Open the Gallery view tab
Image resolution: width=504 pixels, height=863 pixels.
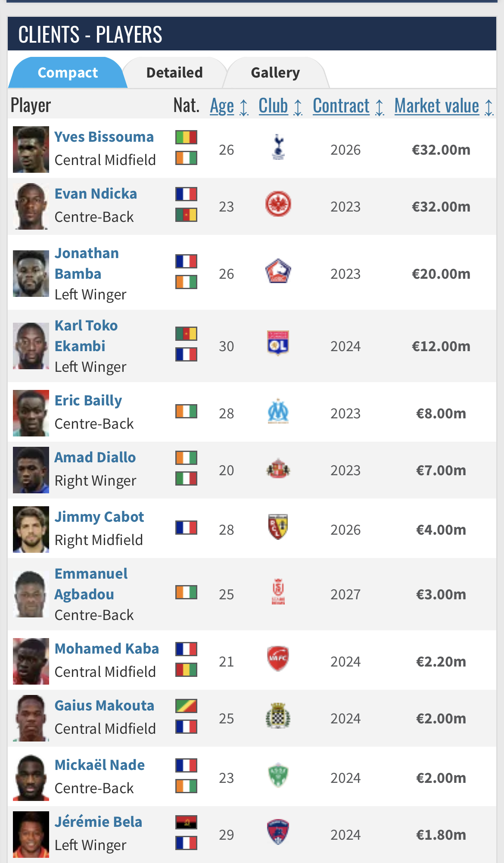[275, 73]
